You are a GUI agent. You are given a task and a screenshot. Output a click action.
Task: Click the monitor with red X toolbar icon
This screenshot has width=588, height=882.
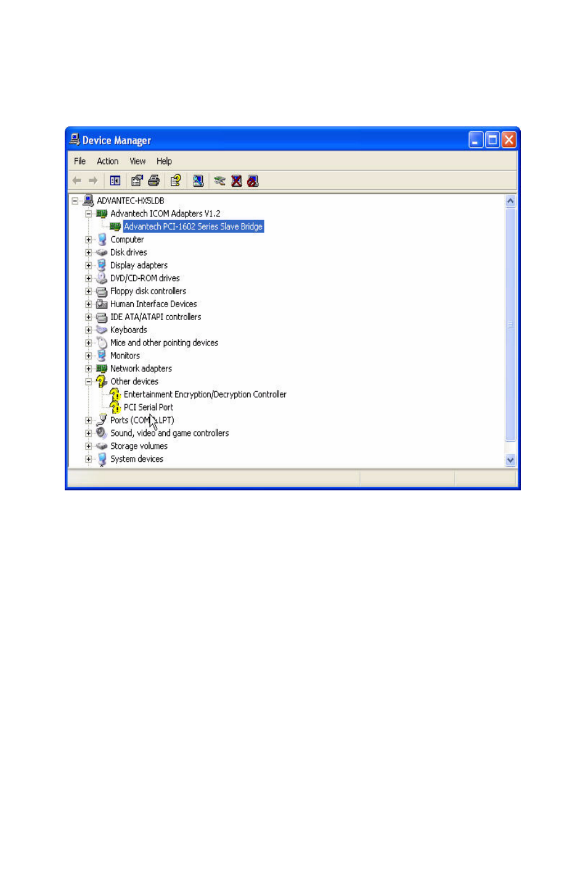click(x=237, y=181)
